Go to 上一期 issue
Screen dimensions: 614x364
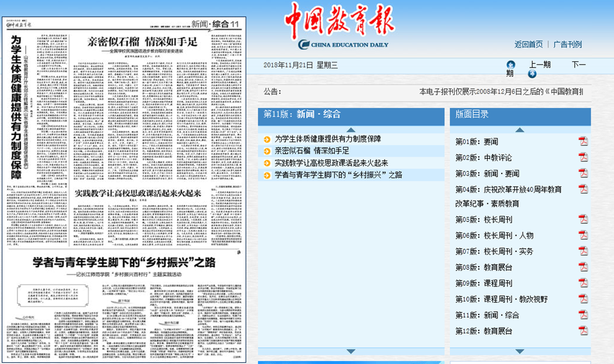(x=540, y=64)
